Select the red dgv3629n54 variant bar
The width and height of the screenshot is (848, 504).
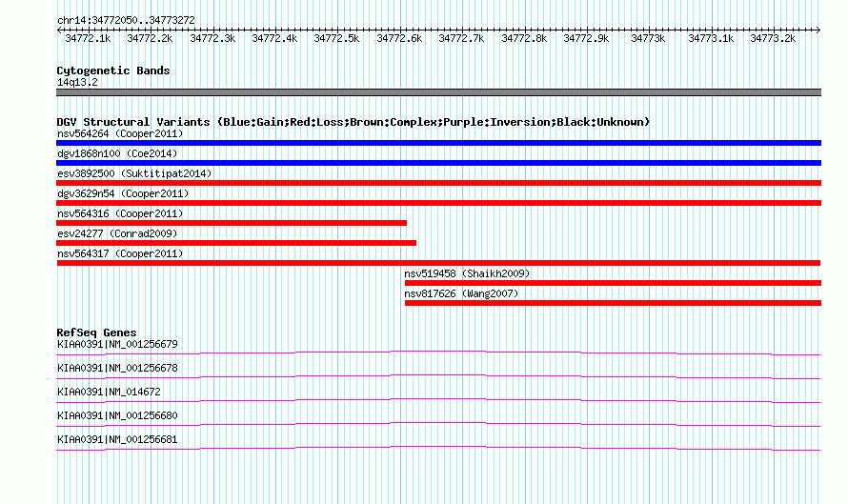coord(438,203)
